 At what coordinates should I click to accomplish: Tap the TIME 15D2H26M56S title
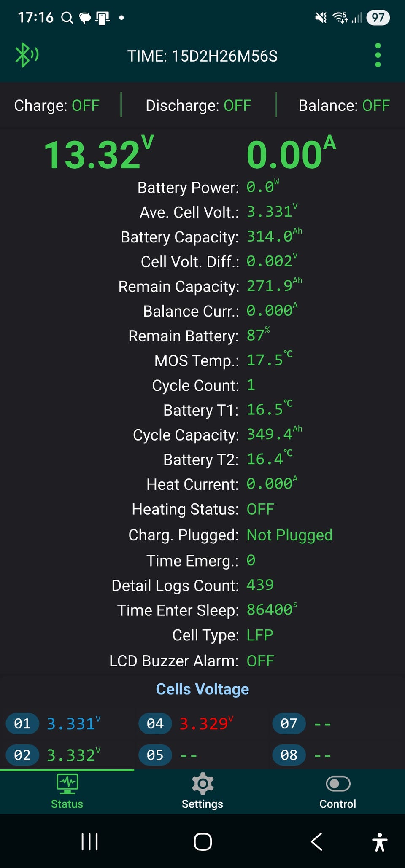tap(202, 56)
